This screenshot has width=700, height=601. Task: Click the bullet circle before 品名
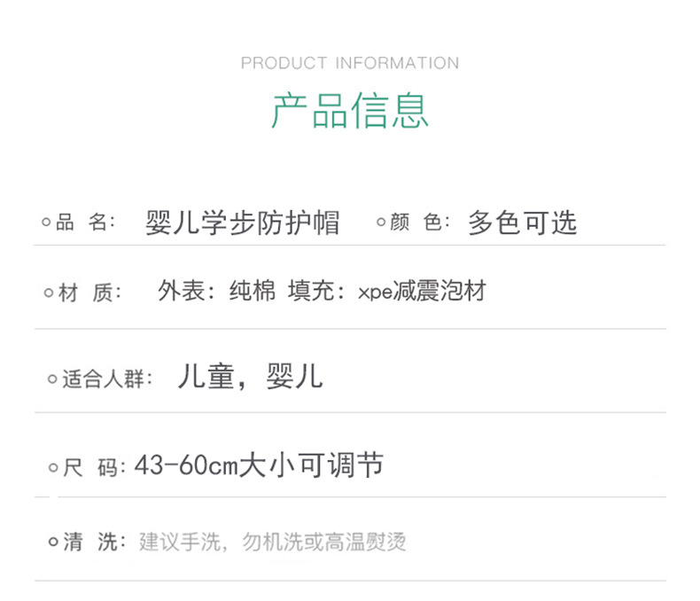46,222
